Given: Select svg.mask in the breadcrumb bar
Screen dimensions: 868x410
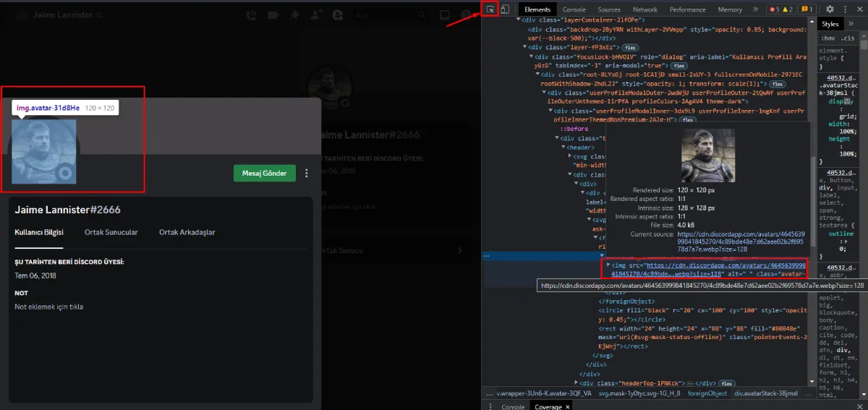Looking at the screenshot, I should pyautogui.click(x=639, y=393).
